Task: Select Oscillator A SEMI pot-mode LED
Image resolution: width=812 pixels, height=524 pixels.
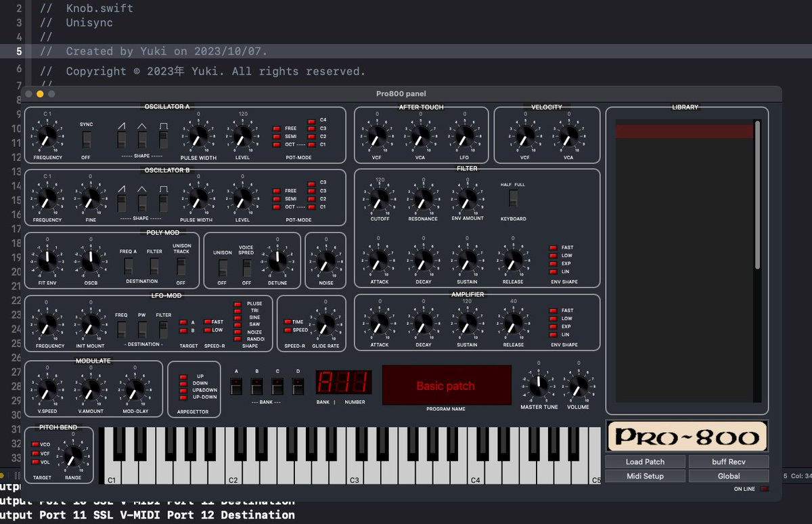Action: (277, 137)
